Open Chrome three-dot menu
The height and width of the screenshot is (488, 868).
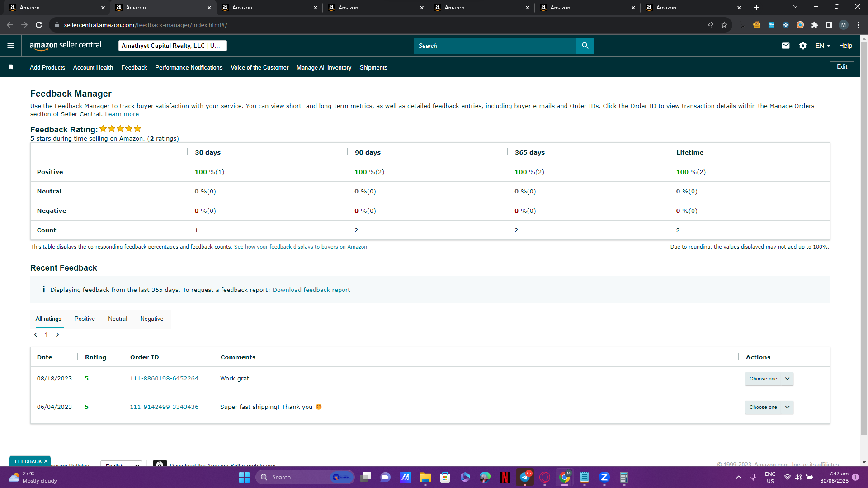[858, 25]
